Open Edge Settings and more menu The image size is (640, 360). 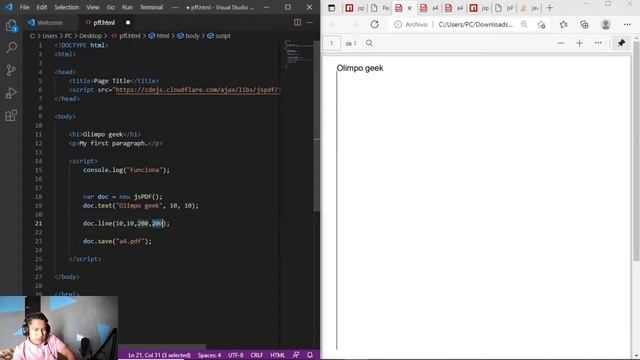(627, 24)
